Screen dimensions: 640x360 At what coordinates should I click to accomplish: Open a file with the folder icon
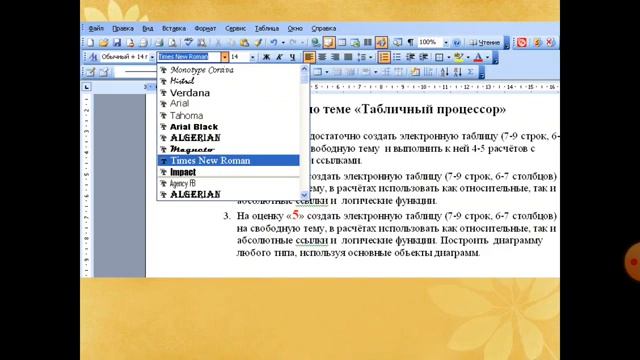104,42
